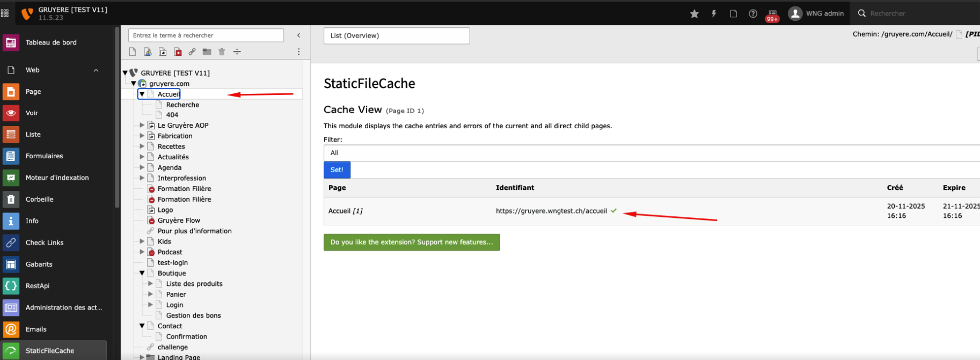Select the Fabrication page in tree

point(175,136)
